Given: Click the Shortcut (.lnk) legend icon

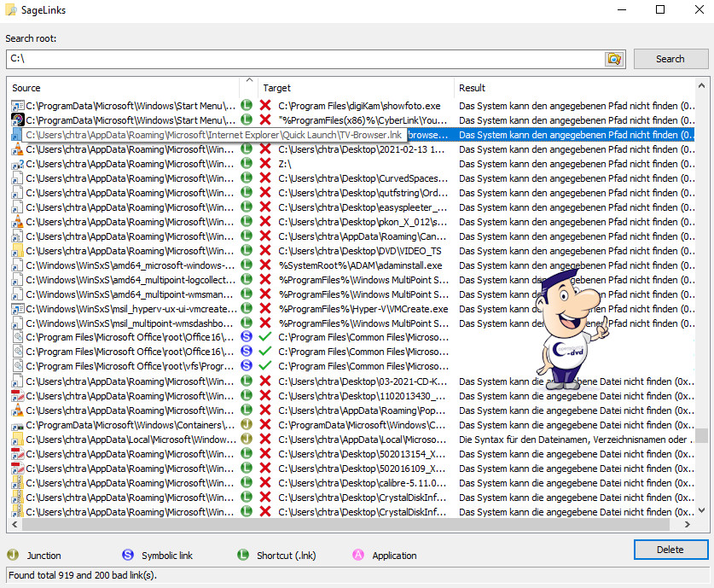Looking at the screenshot, I should tap(243, 556).
